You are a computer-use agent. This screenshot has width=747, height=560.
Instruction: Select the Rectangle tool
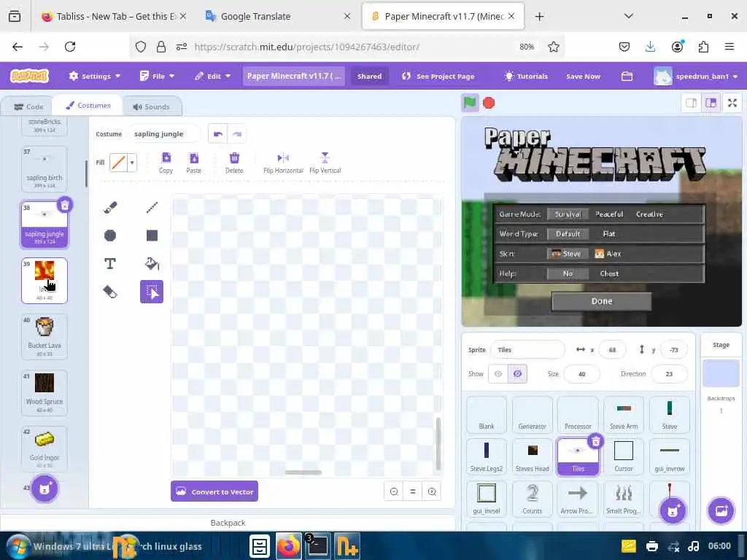pos(152,236)
